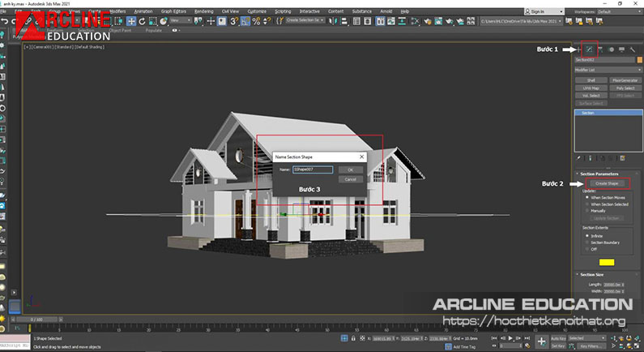Switch to the Modify panel tab

(589, 49)
